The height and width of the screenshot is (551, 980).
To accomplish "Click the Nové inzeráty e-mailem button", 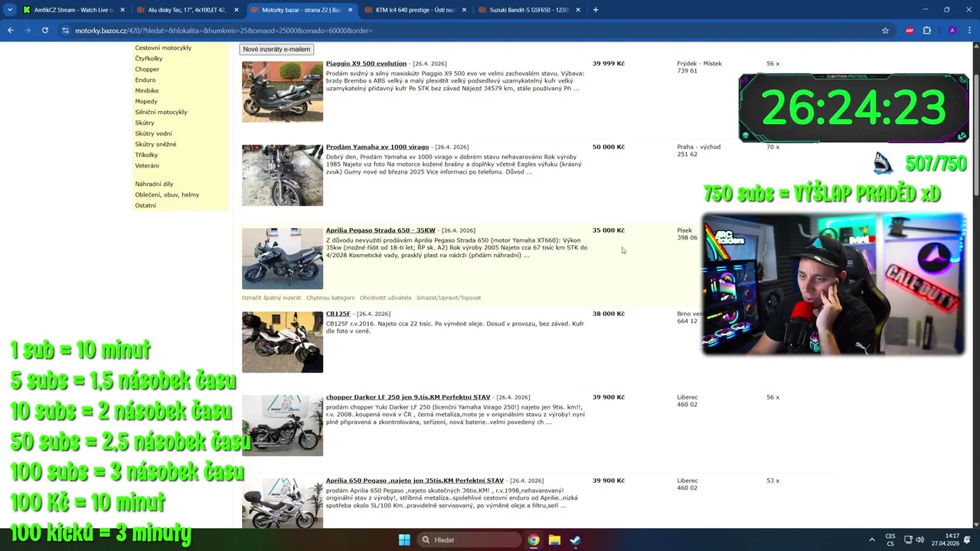I will [x=276, y=49].
